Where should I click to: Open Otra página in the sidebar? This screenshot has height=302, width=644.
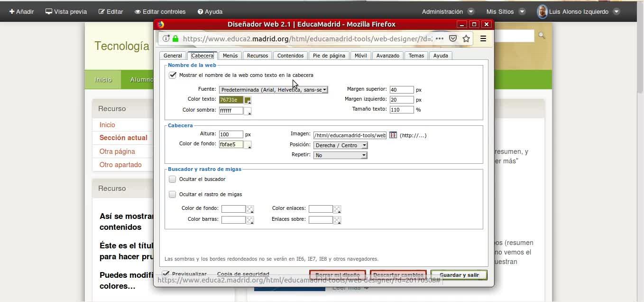point(117,151)
